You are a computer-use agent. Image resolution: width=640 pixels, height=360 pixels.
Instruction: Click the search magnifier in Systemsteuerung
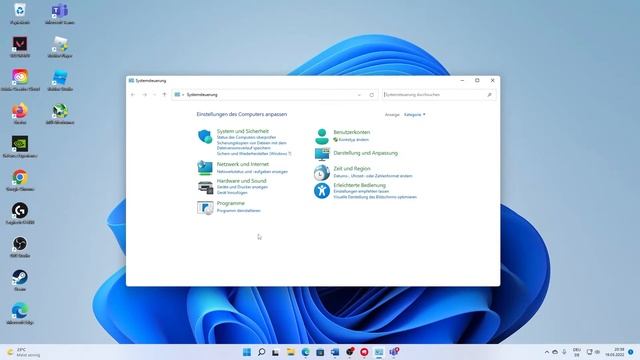click(x=489, y=95)
